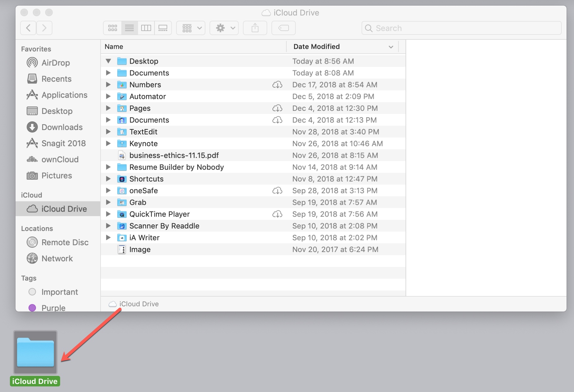Select the business-ethics-11.15.pdf file
Viewport: 574px width, 392px height.
pyautogui.click(x=174, y=155)
